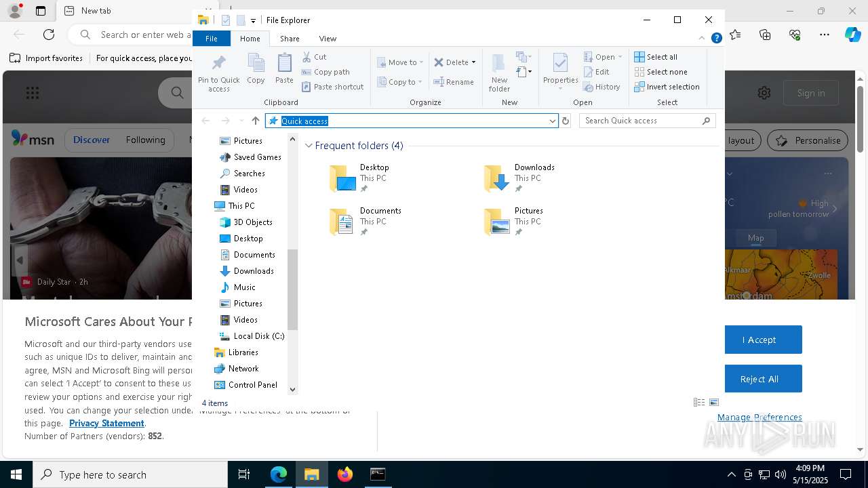Click Select none
Image resolution: width=868 pixels, height=488 pixels.
[660, 72]
